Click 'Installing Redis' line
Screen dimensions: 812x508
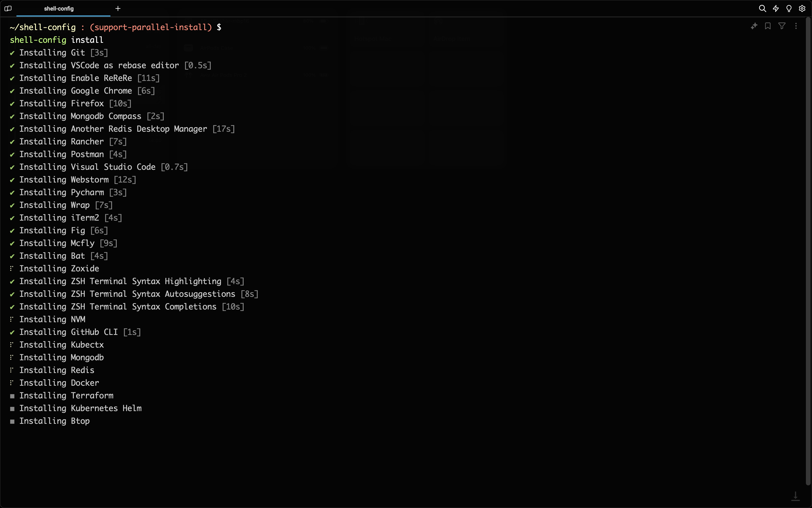coord(52,370)
